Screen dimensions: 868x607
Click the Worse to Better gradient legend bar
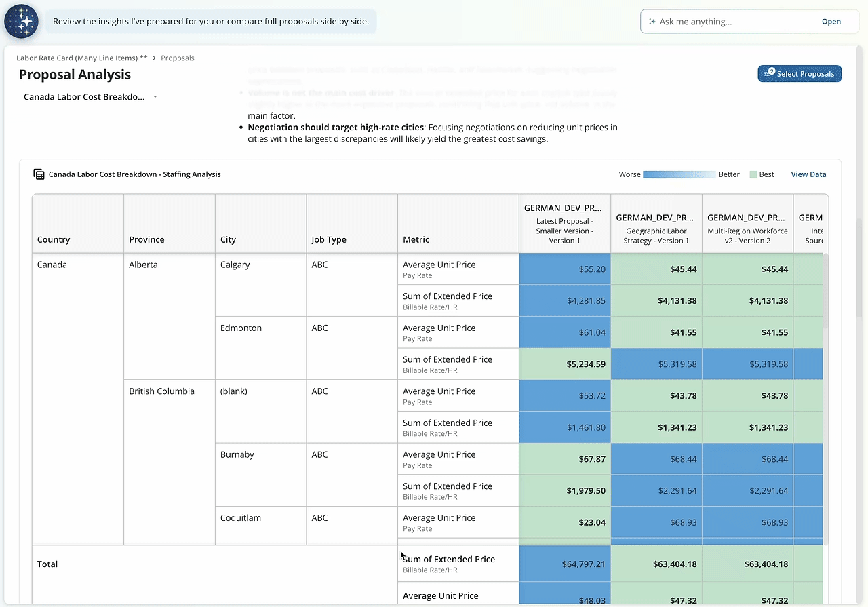[679, 174]
